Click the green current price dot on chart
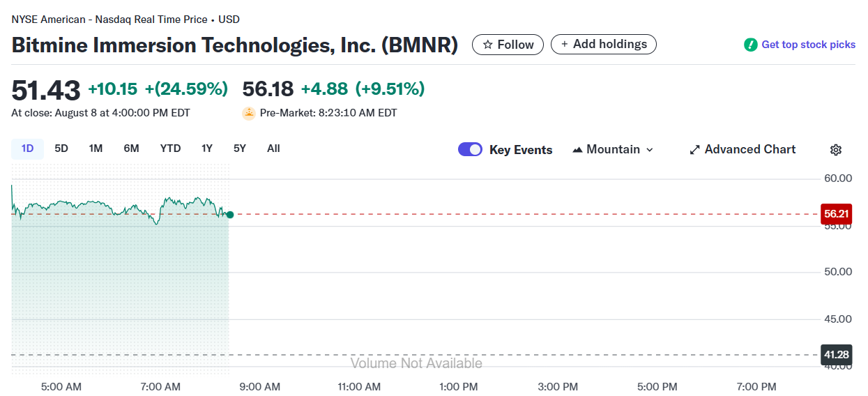 coord(230,215)
